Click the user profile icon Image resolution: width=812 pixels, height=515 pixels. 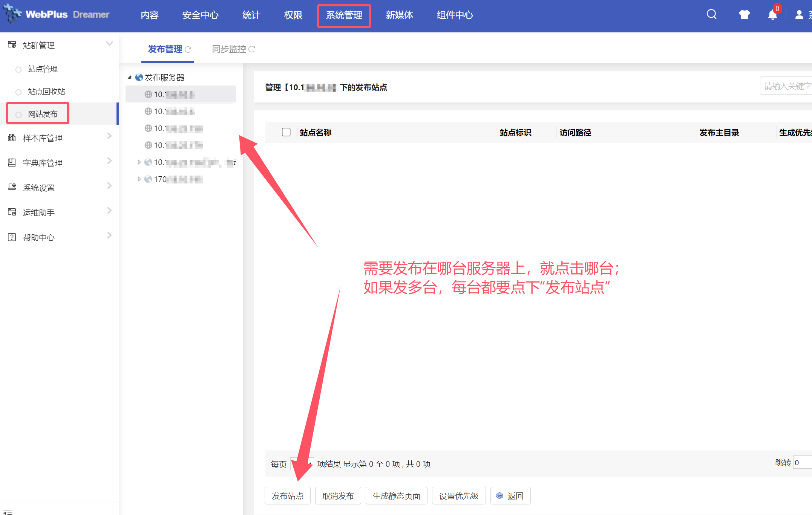tap(799, 15)
